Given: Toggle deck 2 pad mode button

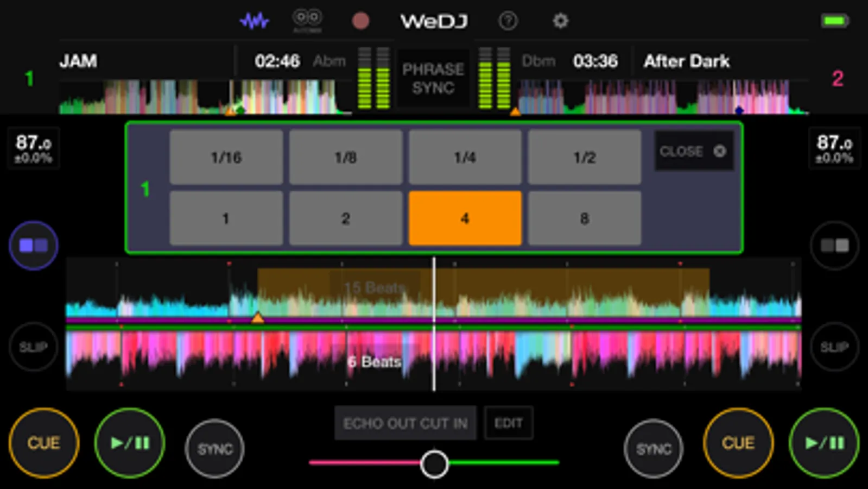Looking at the screenshot, I should [834, 246].
